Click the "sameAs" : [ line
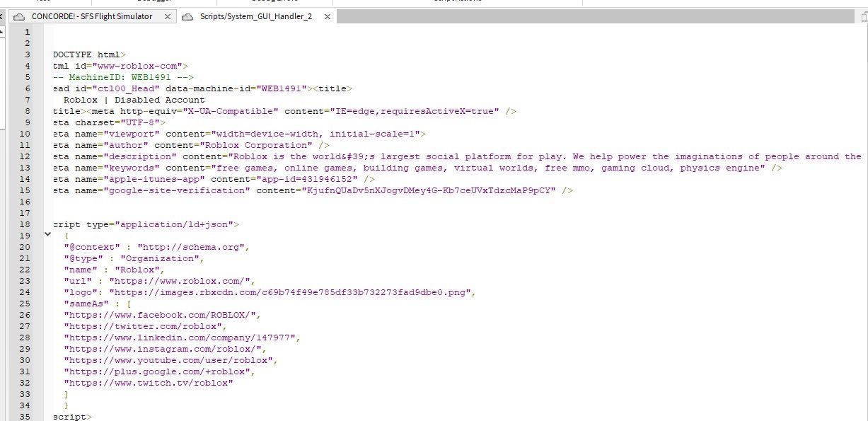 coord(98,304)
